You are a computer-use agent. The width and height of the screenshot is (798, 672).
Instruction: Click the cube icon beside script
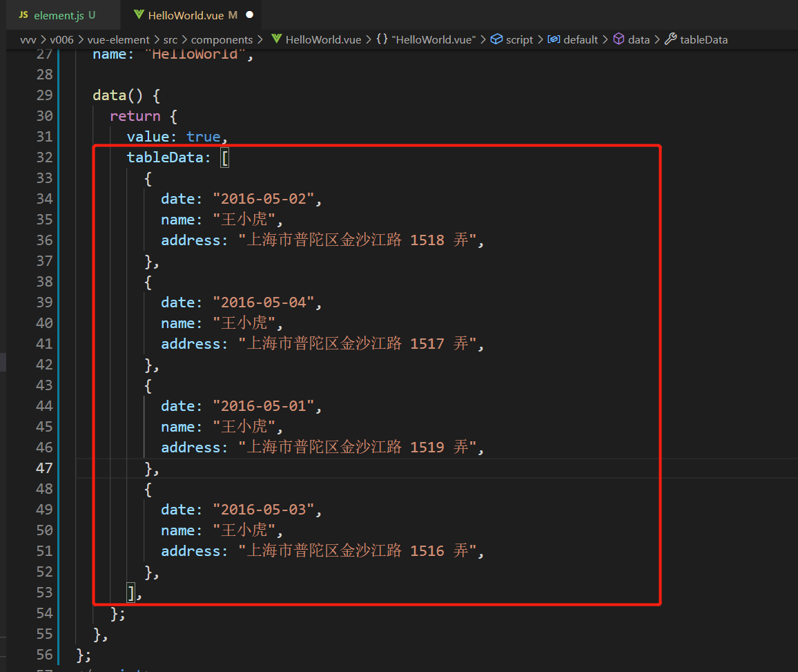[496, 39]
